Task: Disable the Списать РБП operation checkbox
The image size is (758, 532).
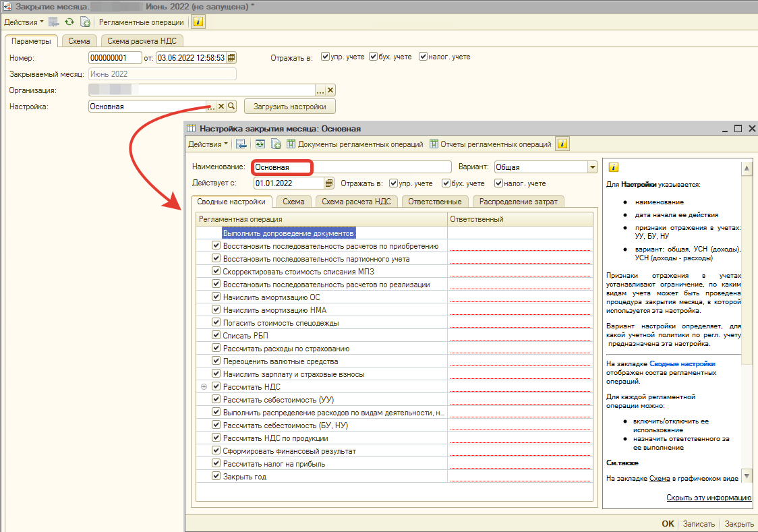Action: 216,336
